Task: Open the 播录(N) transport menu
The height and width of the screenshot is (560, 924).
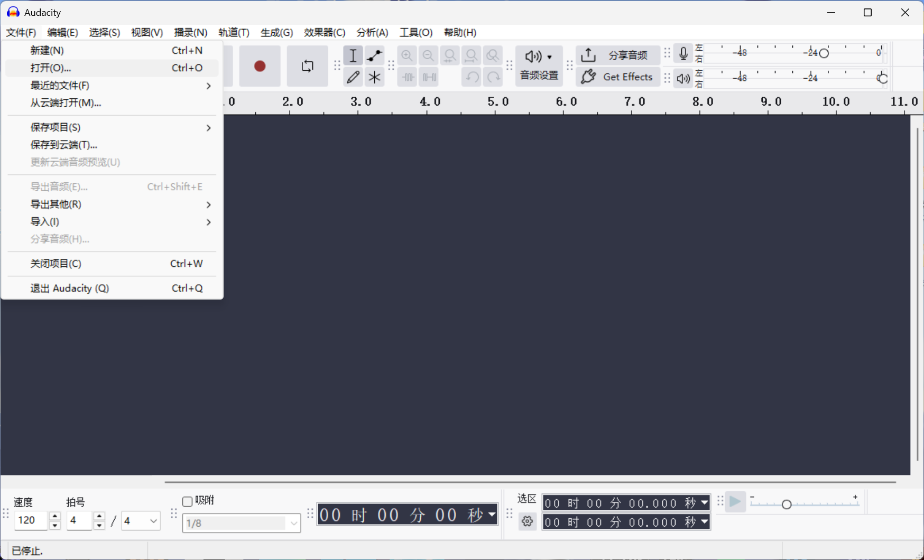Action: 191,33
